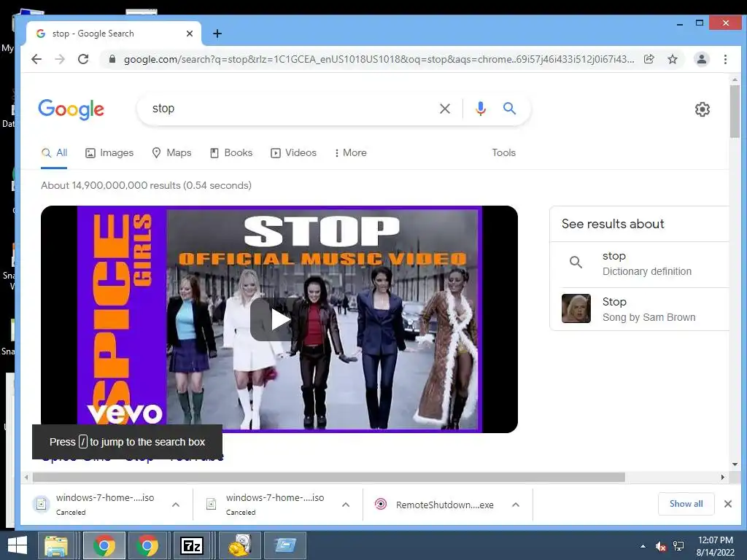Open the search Tools options

point(503,153)
